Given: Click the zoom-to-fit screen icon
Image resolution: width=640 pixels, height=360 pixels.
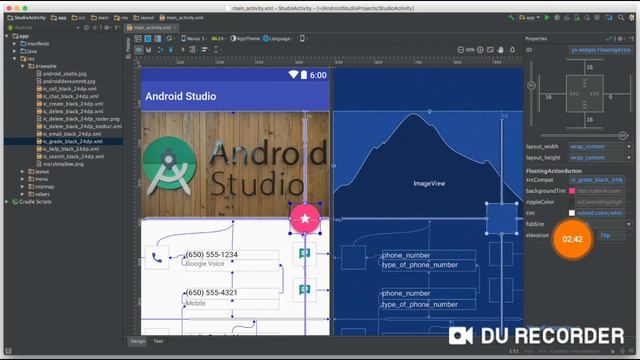Looking at the screenshot, I should (x=490, y=50).
